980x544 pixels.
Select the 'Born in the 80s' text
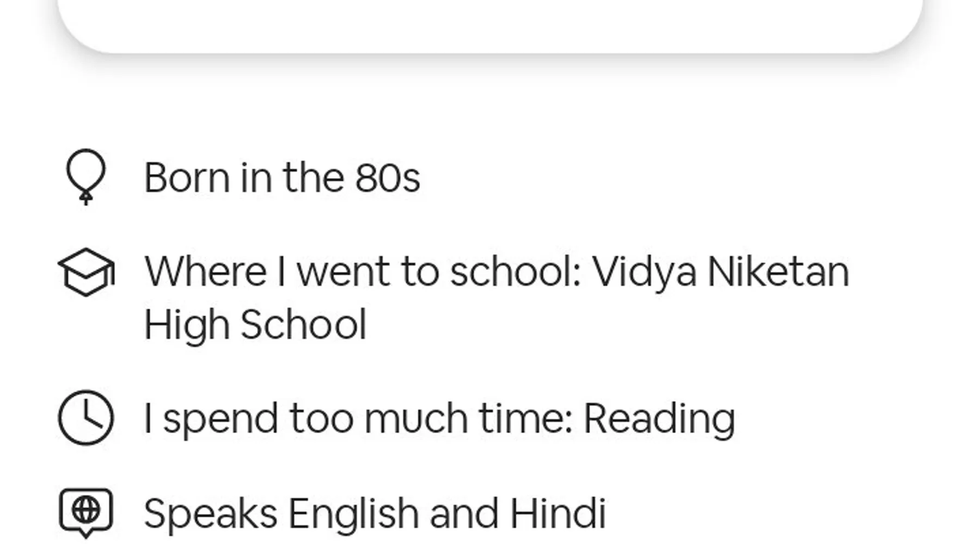282,178
